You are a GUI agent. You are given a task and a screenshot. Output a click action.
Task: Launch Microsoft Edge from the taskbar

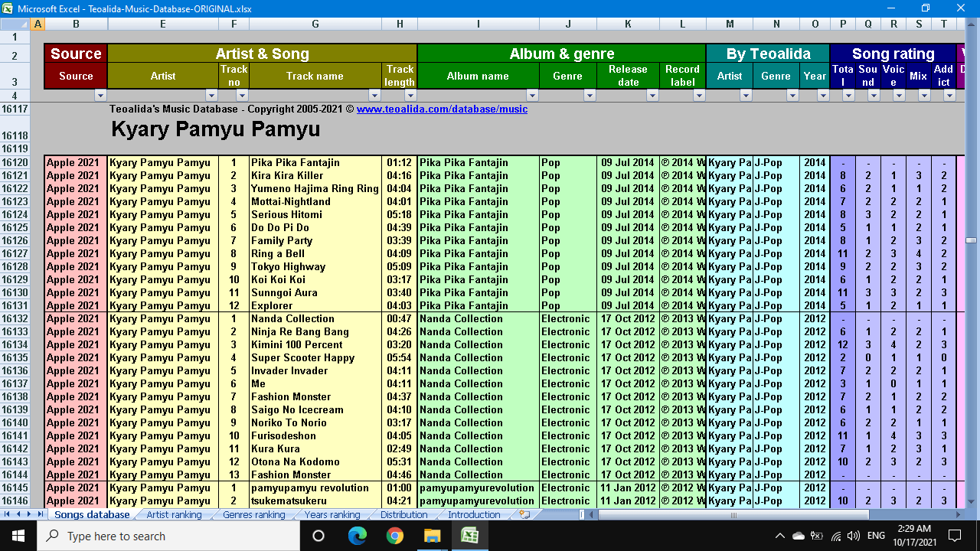tap(357, 536)
